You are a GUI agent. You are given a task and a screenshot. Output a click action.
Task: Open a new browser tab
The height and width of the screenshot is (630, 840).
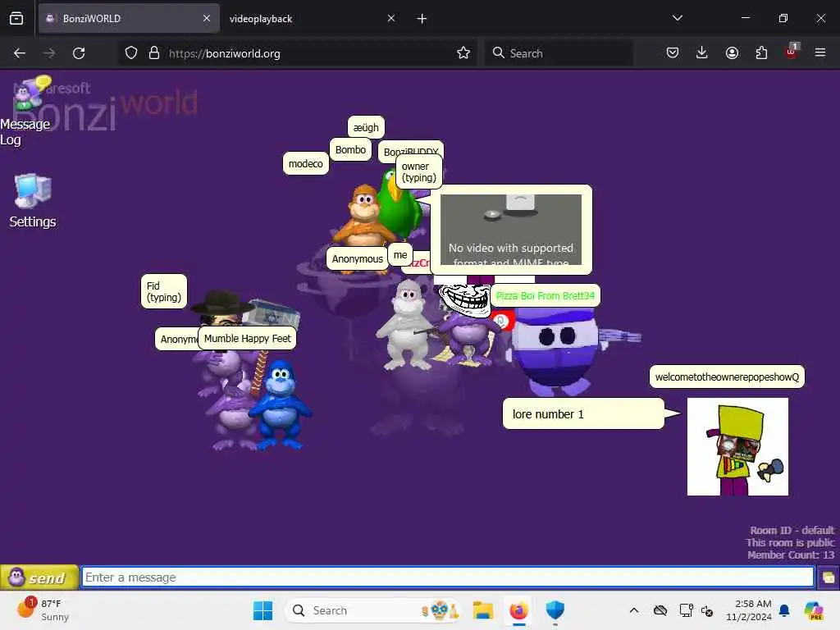click(x=422, y=19)
